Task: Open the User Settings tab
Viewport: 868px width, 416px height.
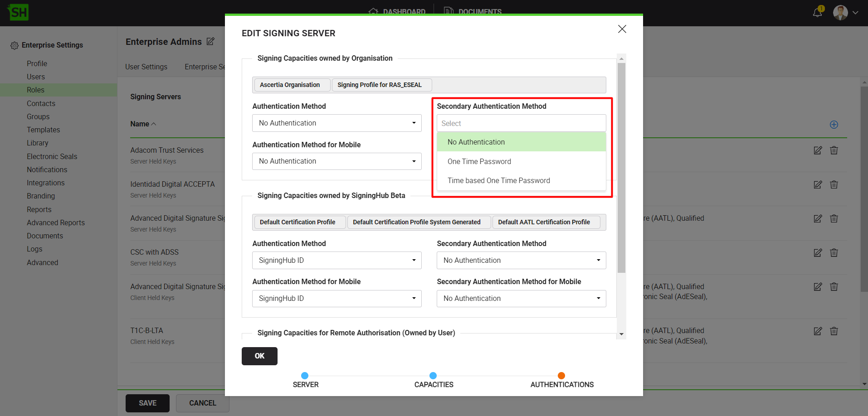Action: click(146, 67)
